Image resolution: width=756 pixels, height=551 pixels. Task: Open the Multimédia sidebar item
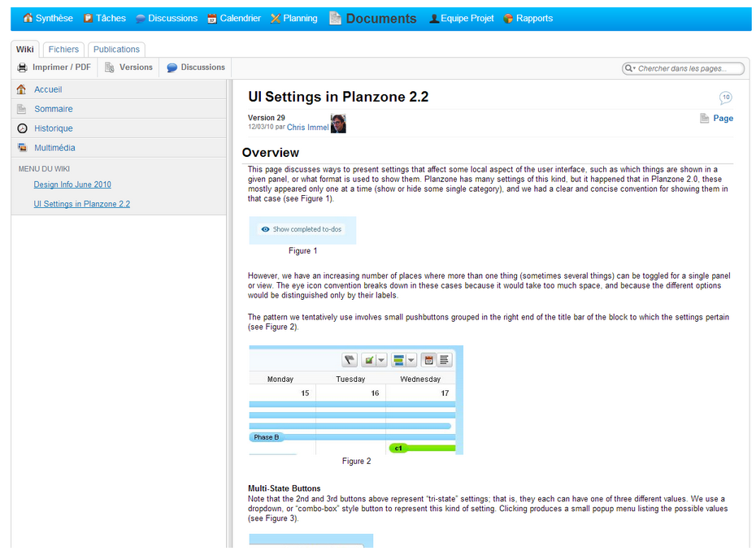(54, 148)
